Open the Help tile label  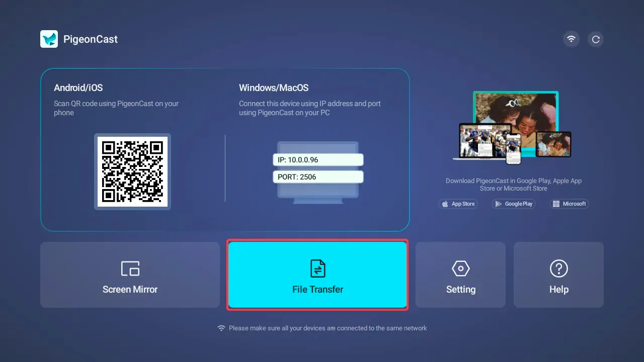pyautogui.click(x=559, y=290)
